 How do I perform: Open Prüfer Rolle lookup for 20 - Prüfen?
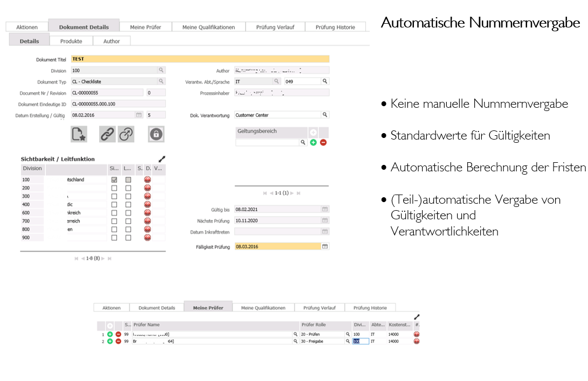pos(348,334)
